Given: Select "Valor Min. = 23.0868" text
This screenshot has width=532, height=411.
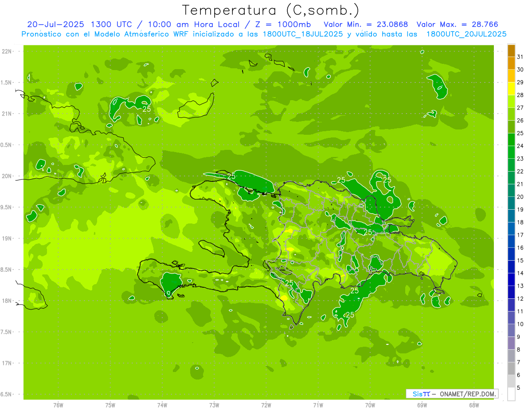Looking at the screenshot, I should [x=366, y=24].
